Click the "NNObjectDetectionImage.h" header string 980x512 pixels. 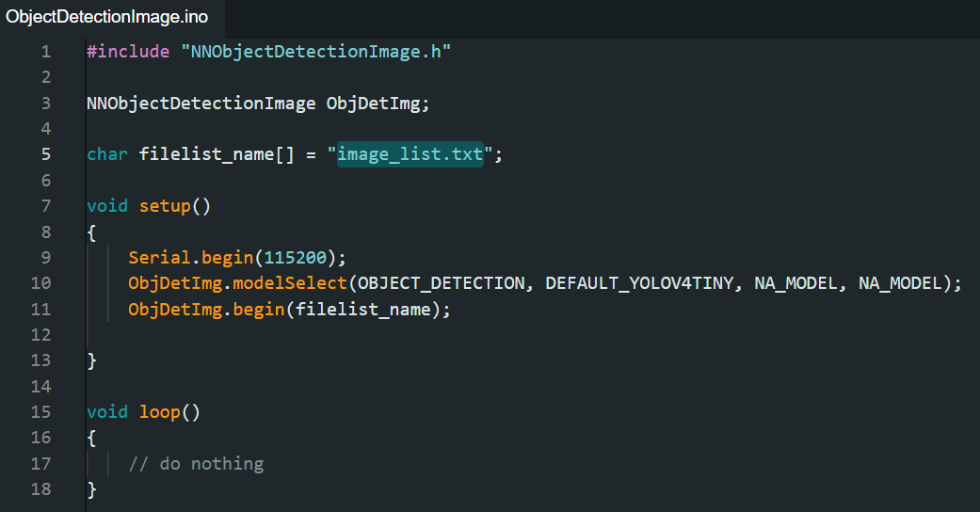click(x=315, y=52)
